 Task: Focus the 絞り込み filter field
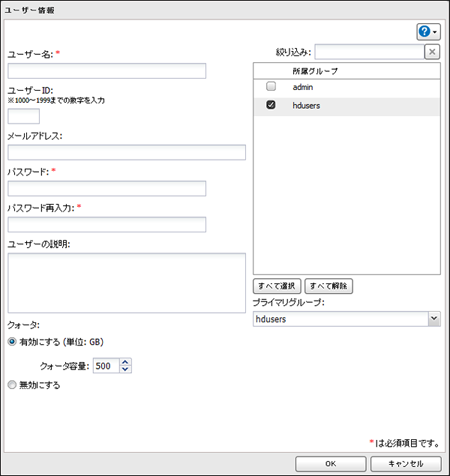point(369,52)
